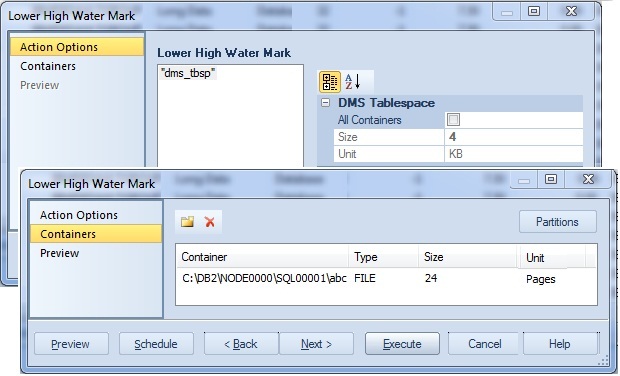This screenshot has height=376, width=620.
Task: Click the Execute button
Action: click(402, 344)
